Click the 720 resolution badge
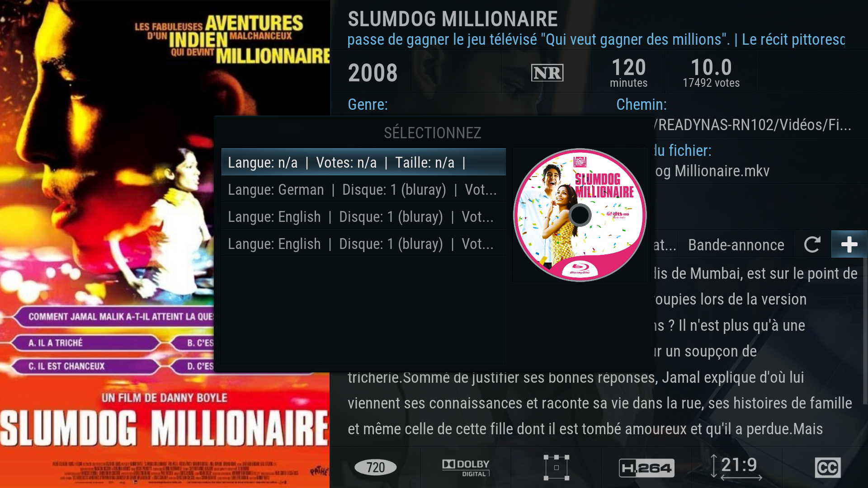This screenshot has height=488, width=868. pyautogui.click(x=375, y=467)
